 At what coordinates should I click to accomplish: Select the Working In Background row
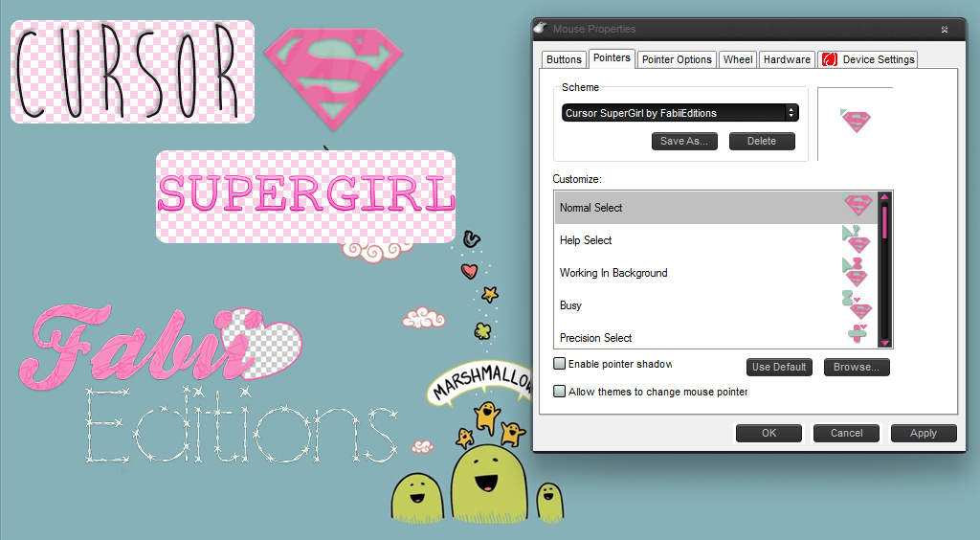click(x=716, y=273)
